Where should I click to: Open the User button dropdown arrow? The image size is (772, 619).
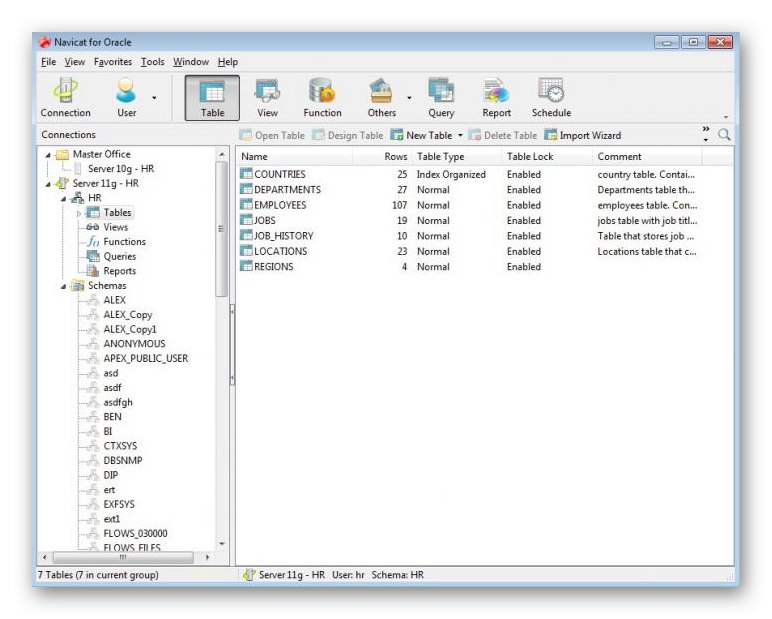pyautogui.click(x=154, y=98)
